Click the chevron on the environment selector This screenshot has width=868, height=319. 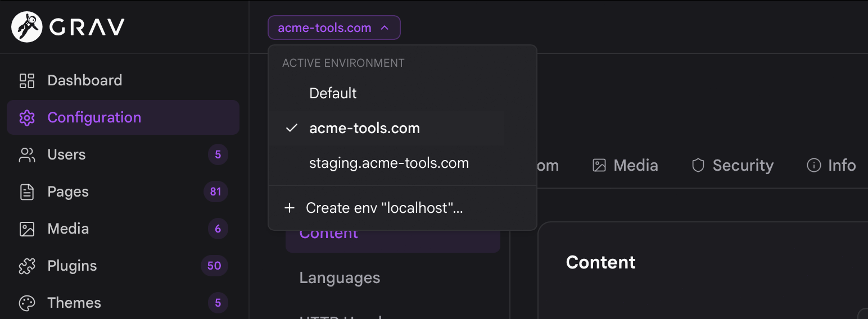click(x=385, y=28)
